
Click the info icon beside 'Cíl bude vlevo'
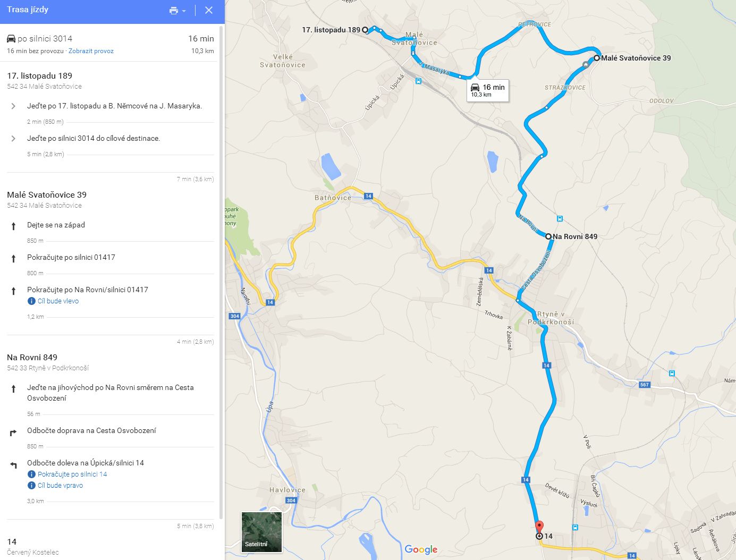tap(31, 301)
